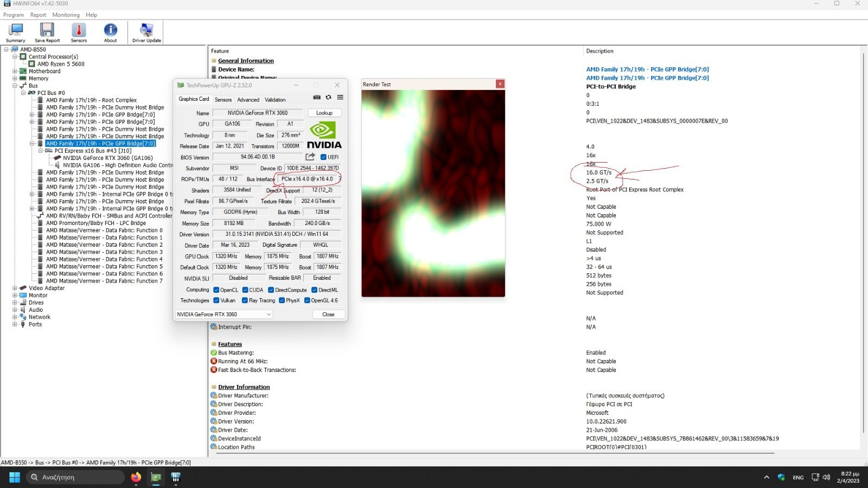Click the Running At 66 MHz status icon
The height and width of the screenshot is (488, 868).
214,361
